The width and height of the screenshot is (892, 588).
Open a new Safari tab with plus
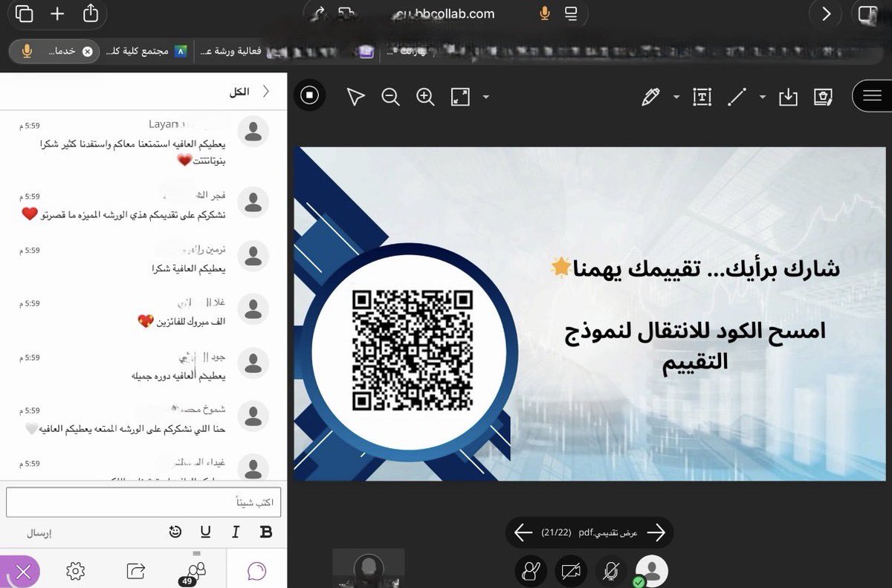pyautogui.click(x=57, y=13)
